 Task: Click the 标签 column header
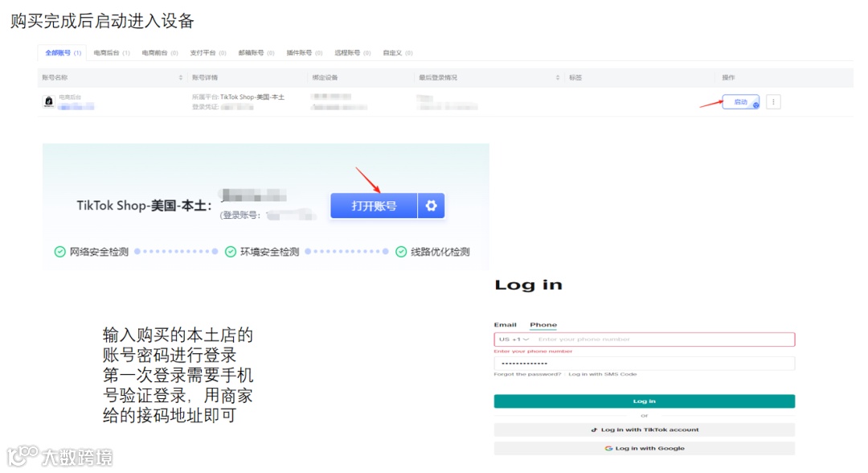(x=575, y=77)
